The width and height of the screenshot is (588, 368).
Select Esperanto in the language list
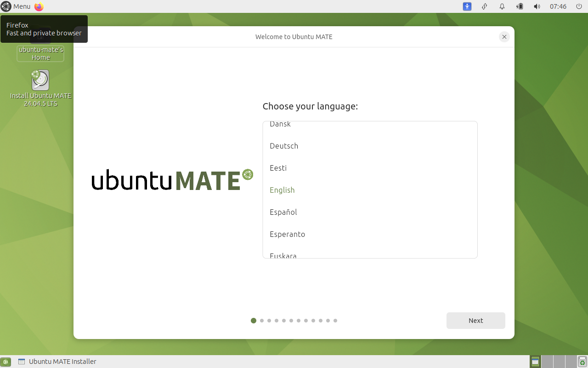click(370, 234)
